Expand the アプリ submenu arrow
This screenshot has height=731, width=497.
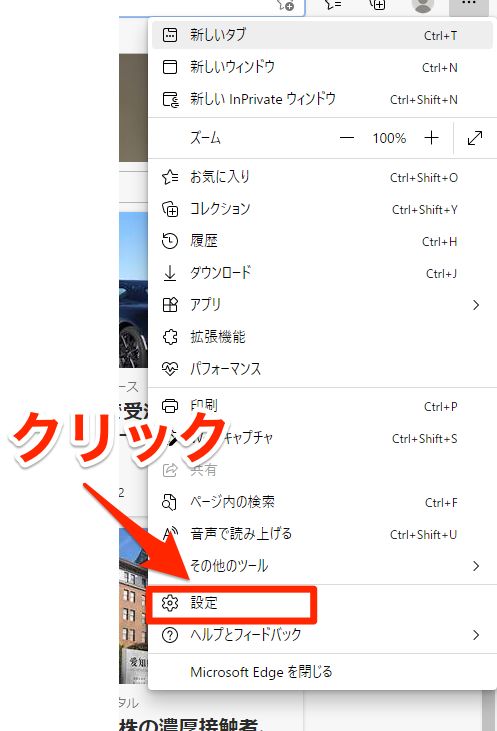476,305
